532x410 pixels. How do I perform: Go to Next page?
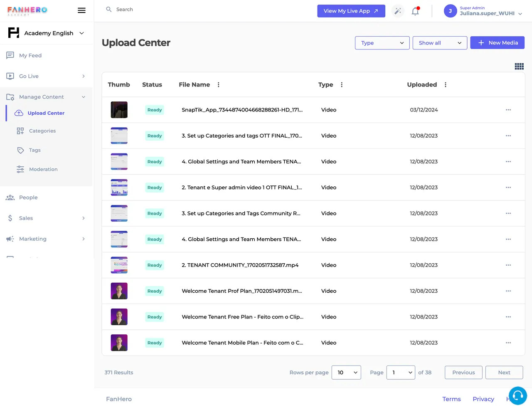pos(504,373)
